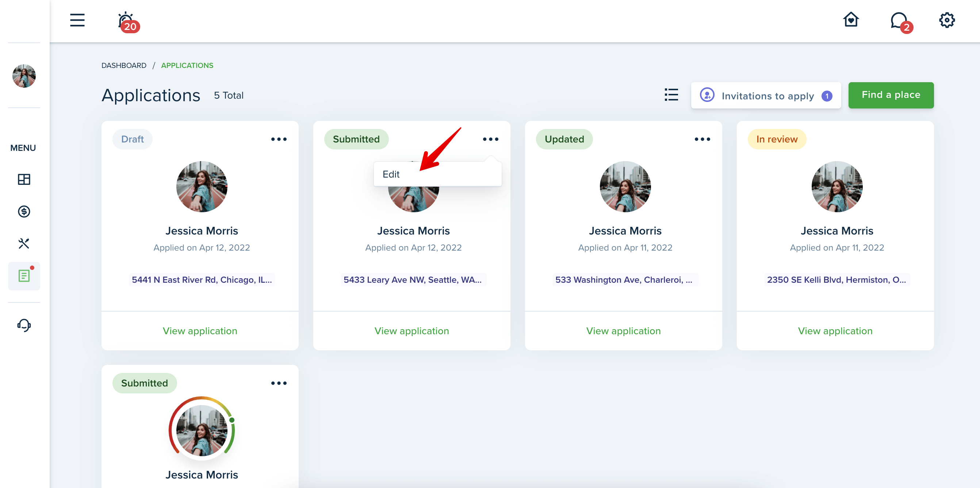View application for Hermiston address card
This screenshot has height=488, width=980.
click(x=835, y=331)
